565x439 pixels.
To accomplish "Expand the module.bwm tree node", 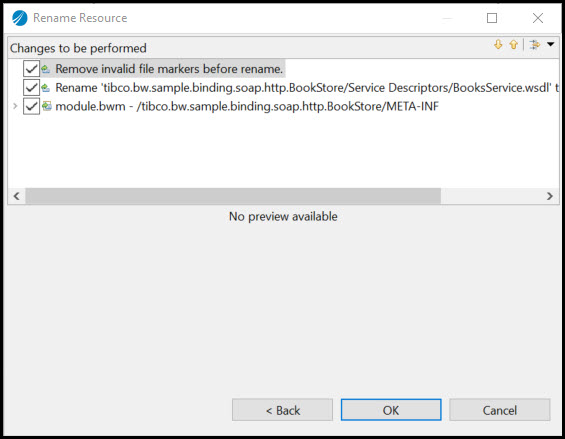I will [15, 106].
